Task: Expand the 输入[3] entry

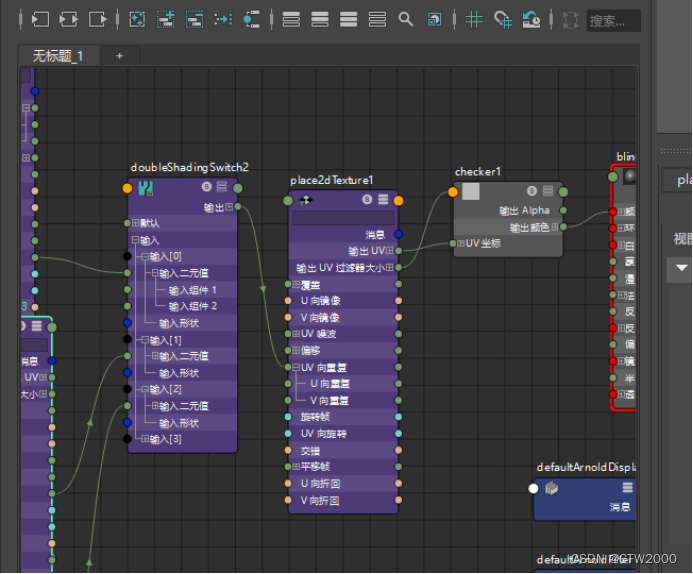Action: click(x=145, y=439)
